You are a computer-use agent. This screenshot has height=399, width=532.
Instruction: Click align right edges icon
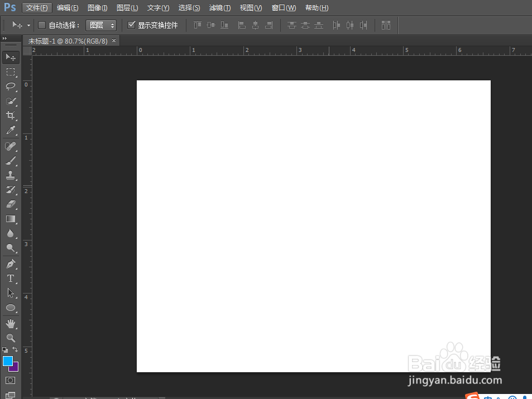tap(269, 25)
